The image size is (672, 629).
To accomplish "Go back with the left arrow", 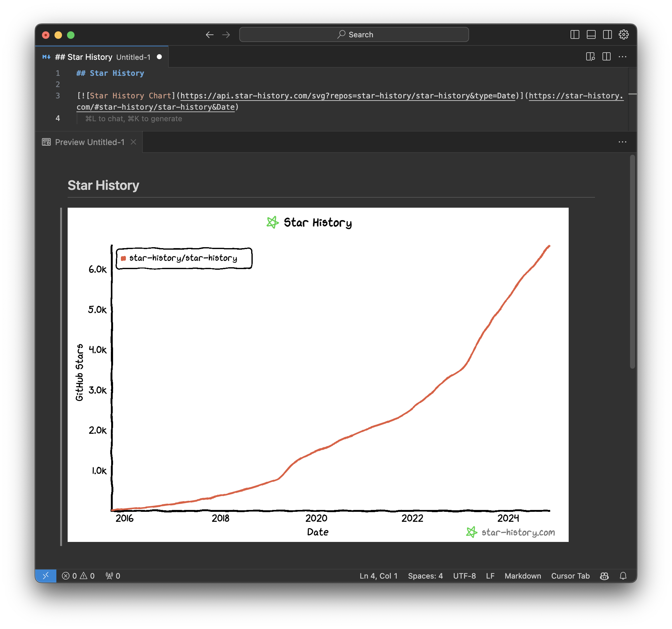I will (x=209, y=34).
